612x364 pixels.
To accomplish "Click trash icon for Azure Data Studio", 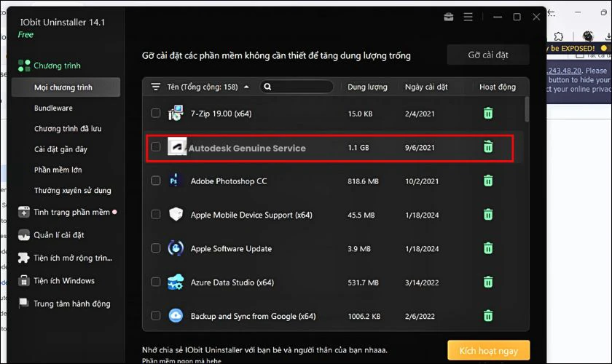I will (488, 282).
